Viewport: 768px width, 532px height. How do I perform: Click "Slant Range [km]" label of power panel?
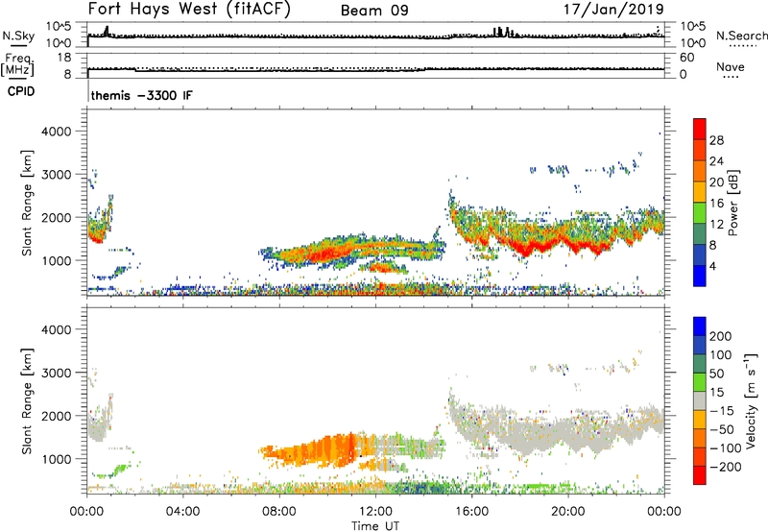click(x=27, y=204)
